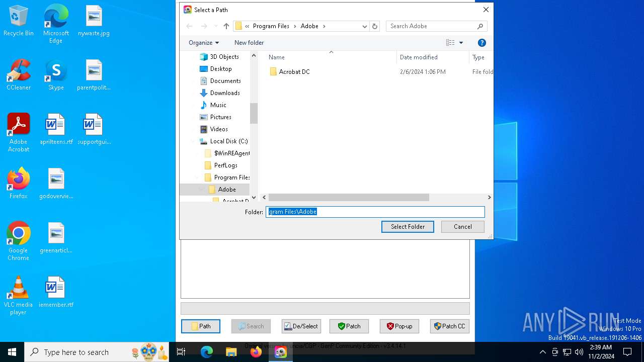Click the De/Select button

[x=301, y=326]
